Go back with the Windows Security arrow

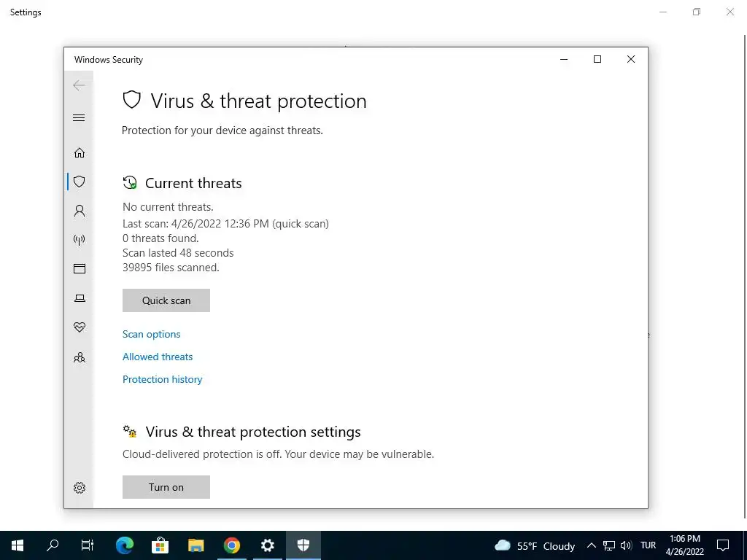(79, 85)
